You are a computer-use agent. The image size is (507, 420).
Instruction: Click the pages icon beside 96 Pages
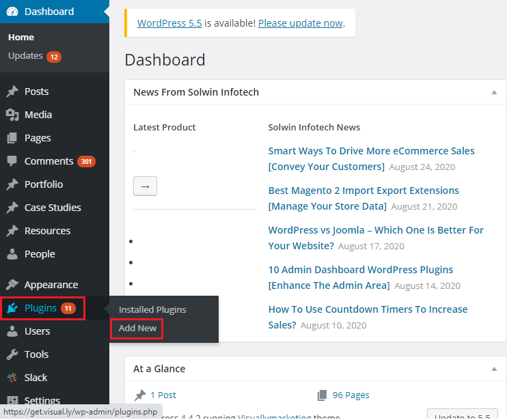(x=322, y=395)
